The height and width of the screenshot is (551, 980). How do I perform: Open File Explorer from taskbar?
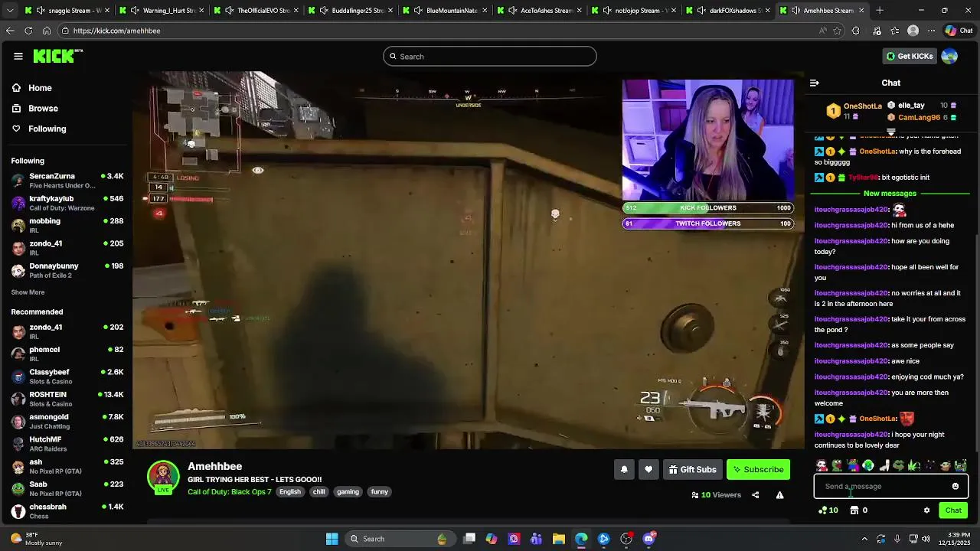tap(559, 539)
